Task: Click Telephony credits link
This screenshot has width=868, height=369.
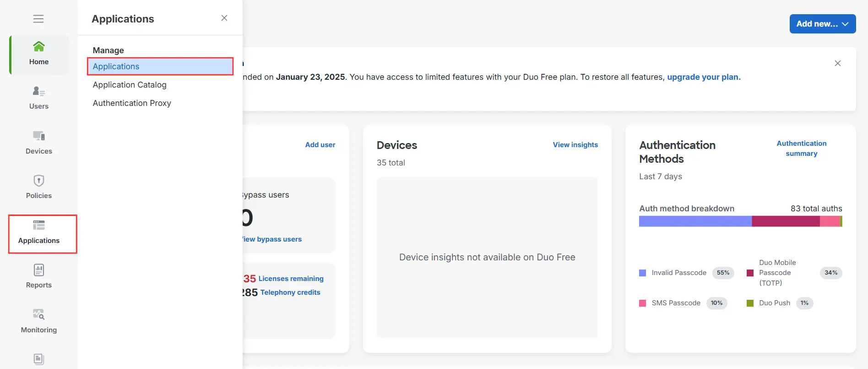Action: pos(290,292)
